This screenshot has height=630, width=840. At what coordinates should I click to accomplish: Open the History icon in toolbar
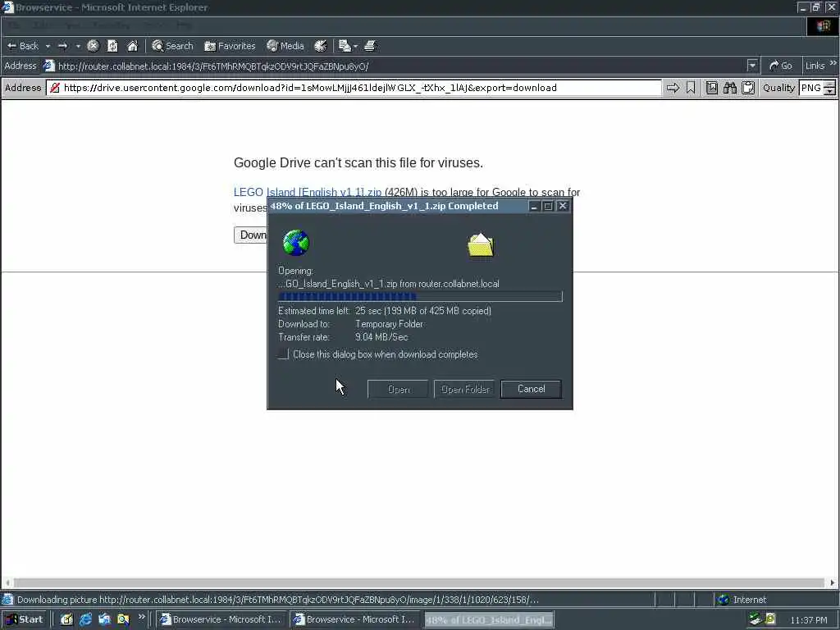pyautogui.click(x=321, y=46)
